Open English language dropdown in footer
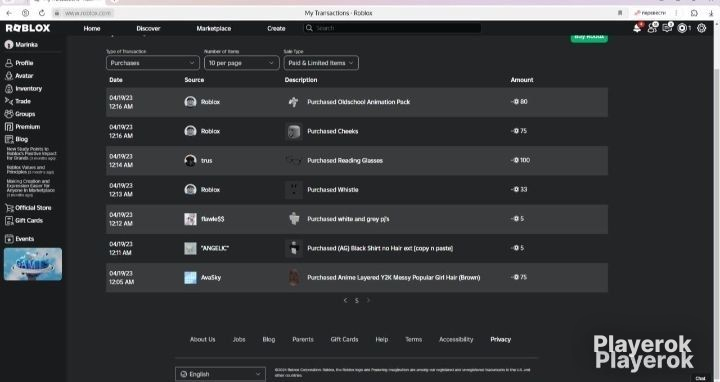 pos(220,374)
